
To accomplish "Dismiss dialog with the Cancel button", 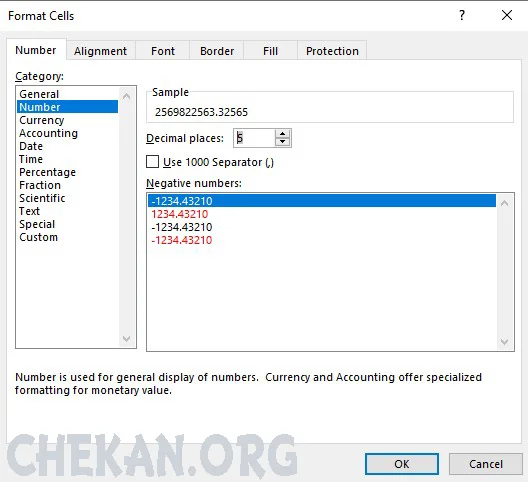I will [x=486, y=464].
